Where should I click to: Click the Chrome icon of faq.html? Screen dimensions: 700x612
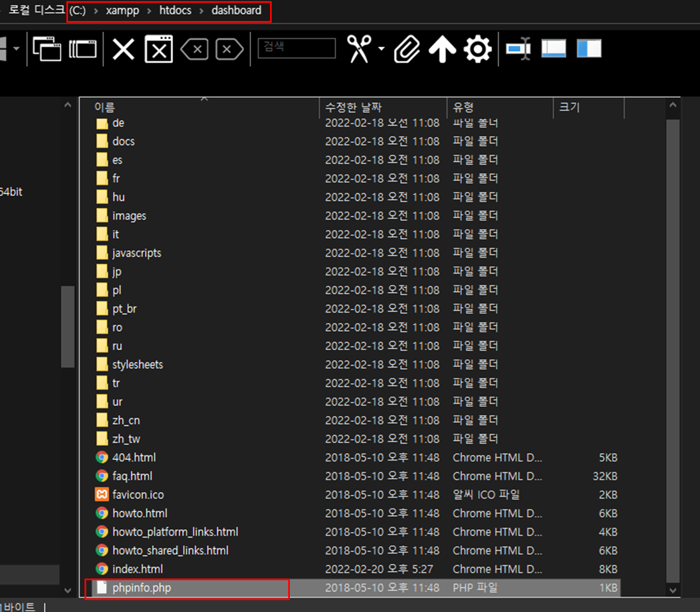point(102,476)
